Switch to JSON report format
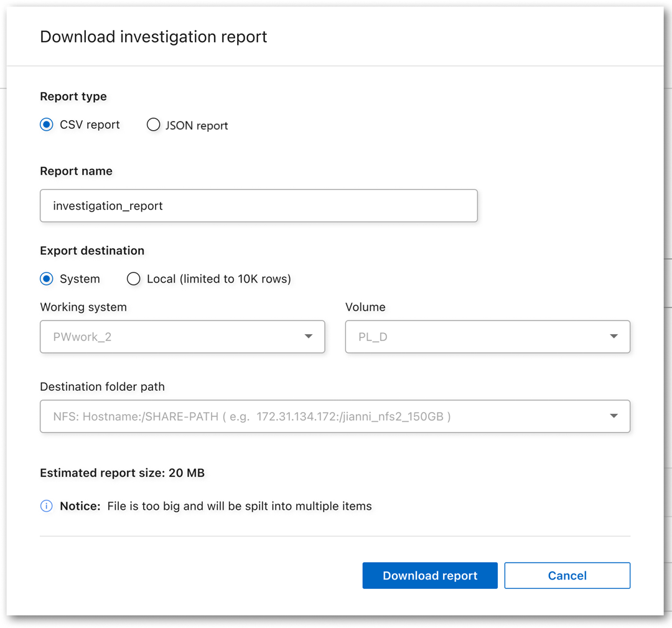Viewport: 672px width, 628px height. [x=153, y=124]
